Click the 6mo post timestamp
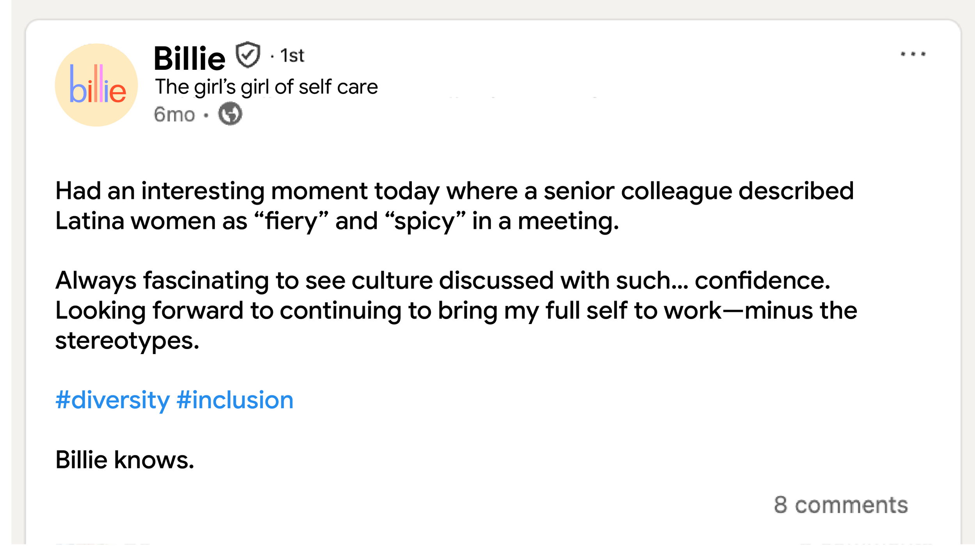Viewport: 975px width, 560px height. click(174, 115)
